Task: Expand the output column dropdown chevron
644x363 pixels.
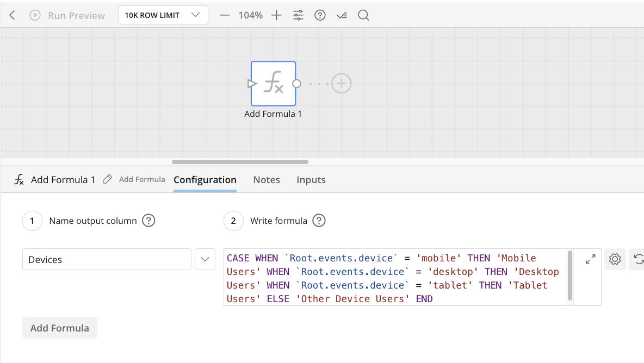Action: 205,259
